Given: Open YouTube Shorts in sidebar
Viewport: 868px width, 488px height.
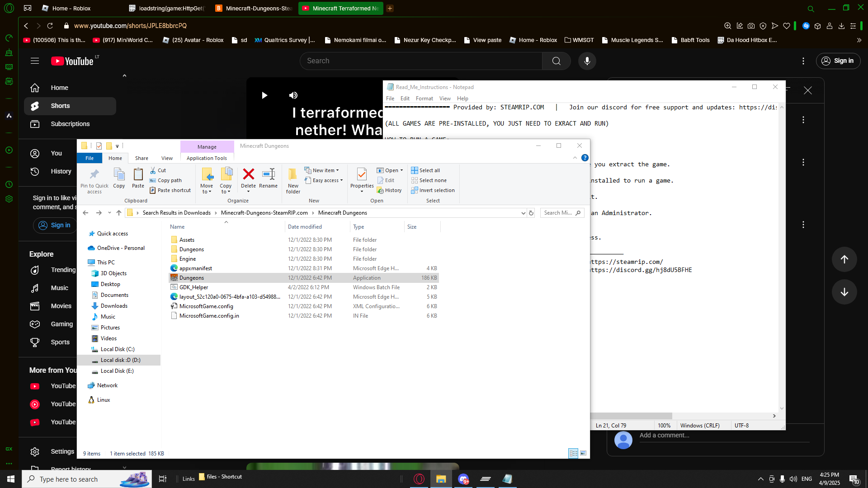Looking at the screenshot, I should [70, 106].
